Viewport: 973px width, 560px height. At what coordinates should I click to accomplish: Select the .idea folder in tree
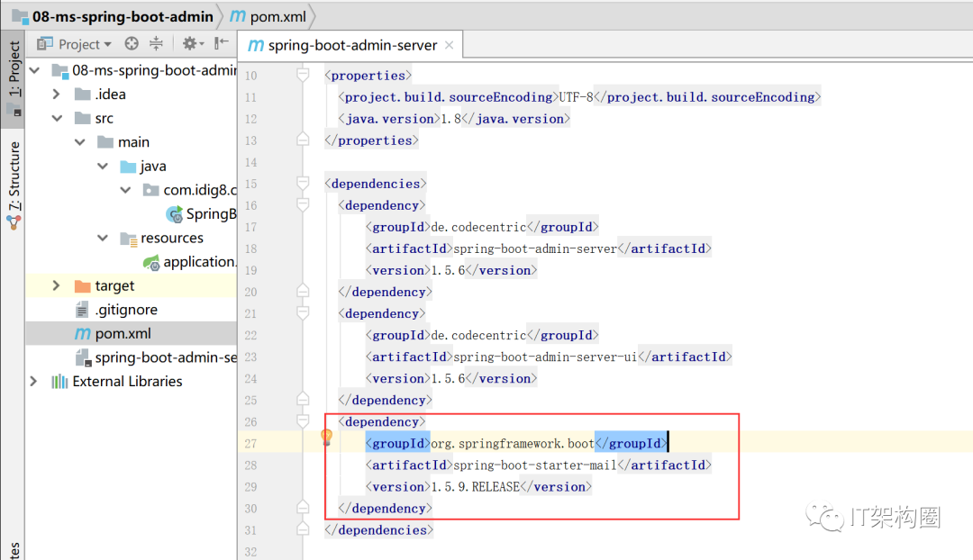[x=111, y=95]
